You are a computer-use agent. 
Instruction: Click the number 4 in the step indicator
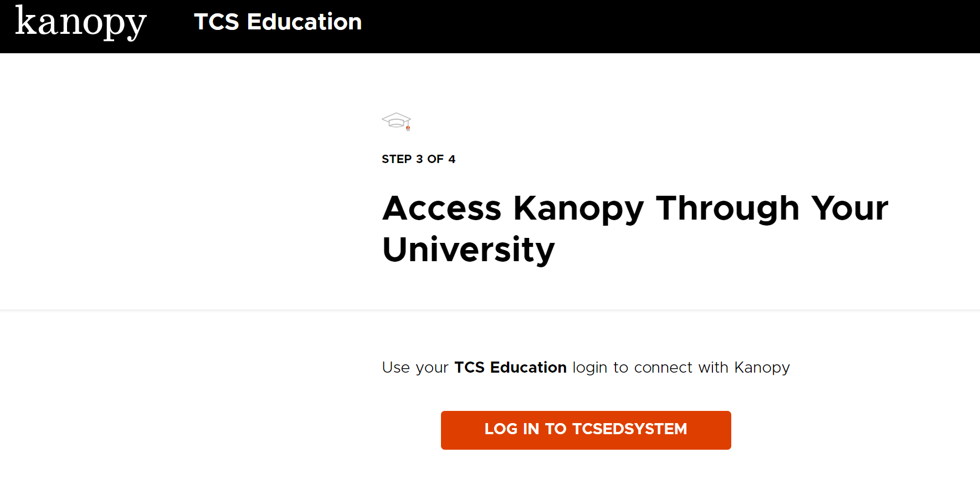pyautogui.click(x=452, y=159)
